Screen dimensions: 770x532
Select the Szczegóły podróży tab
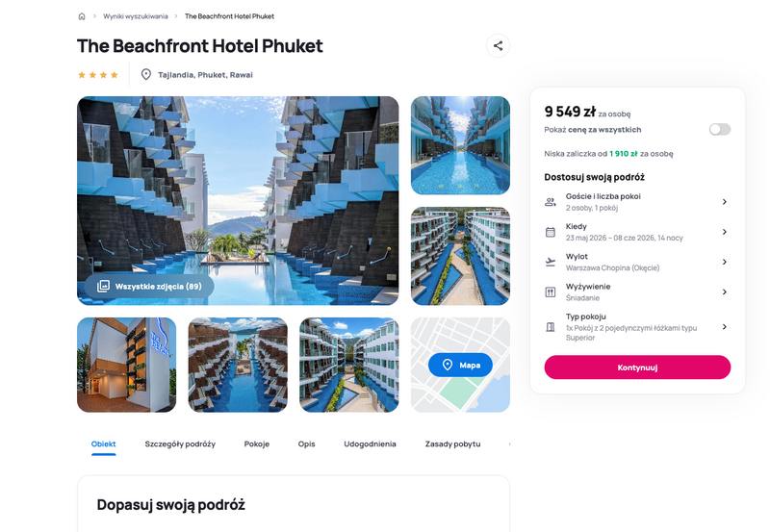point(180,443)
